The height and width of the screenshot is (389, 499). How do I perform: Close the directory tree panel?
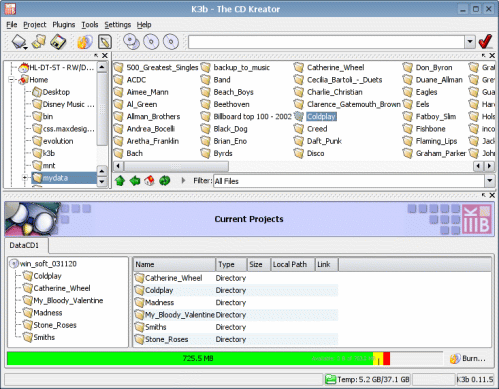click(105, 55)
